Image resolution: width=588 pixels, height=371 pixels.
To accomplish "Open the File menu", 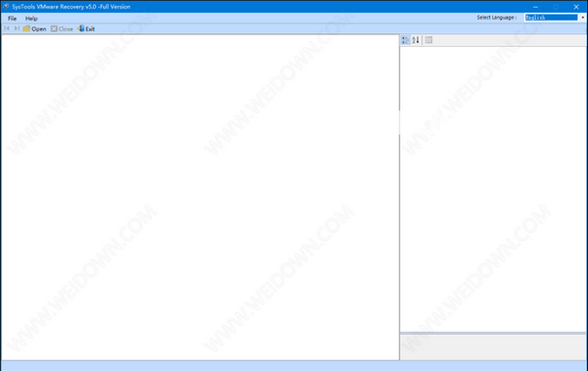I will point(12,18).
